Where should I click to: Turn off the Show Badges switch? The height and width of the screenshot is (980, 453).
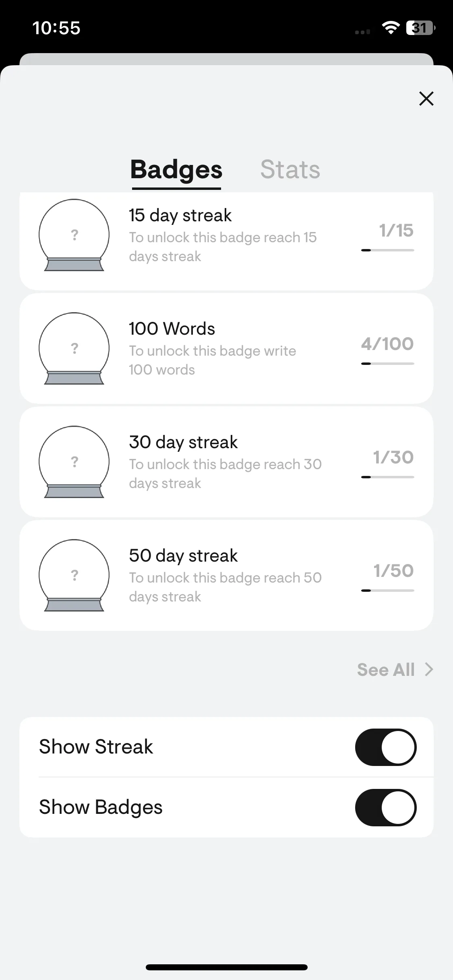click(386, 807)
